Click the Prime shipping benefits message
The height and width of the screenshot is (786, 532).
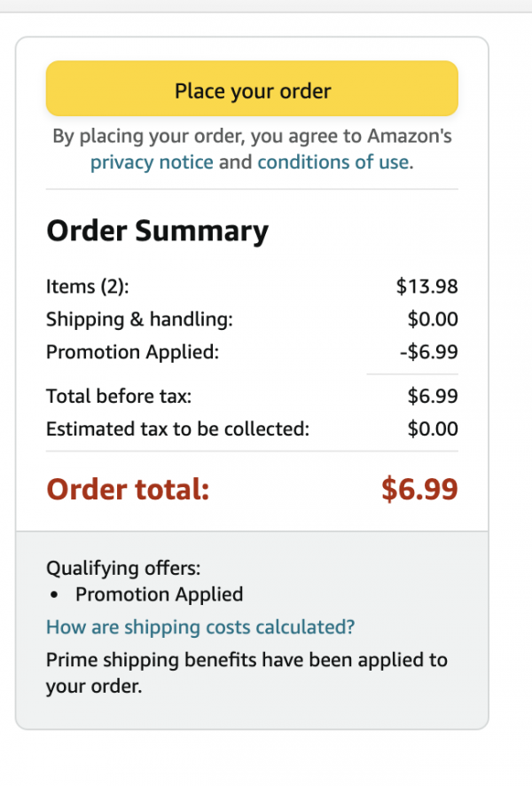point(247,672)
